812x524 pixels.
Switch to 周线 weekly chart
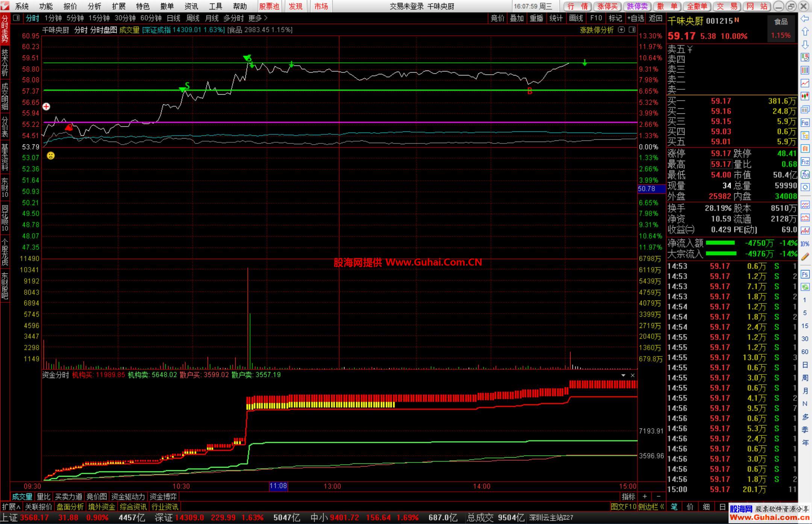click(x=193, y=18)
